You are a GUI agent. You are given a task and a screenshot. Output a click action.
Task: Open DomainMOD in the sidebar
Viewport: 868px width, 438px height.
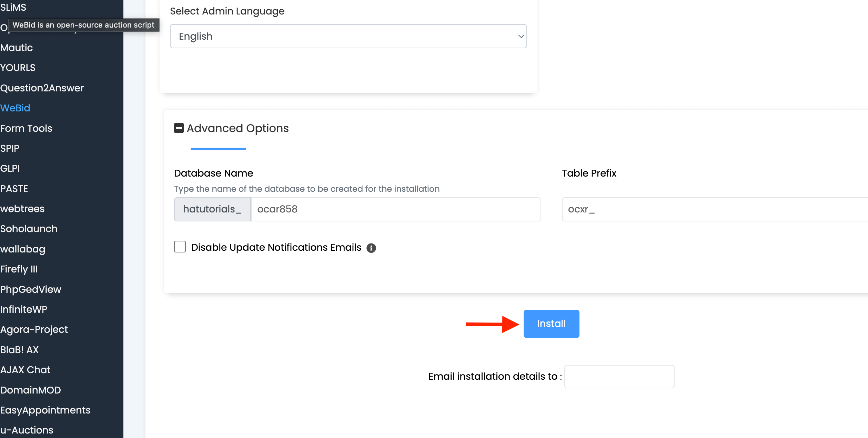pyautogui.click(x=31, y=390)
